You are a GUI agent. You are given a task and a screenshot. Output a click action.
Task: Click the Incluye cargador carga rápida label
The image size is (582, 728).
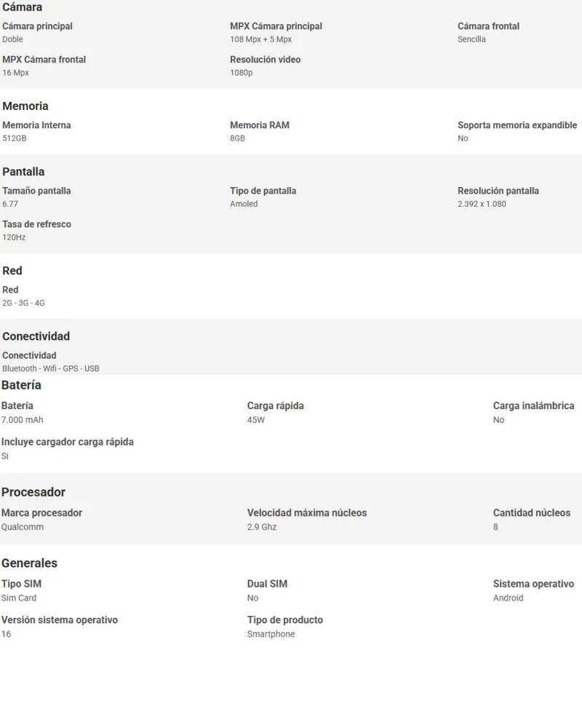[68, 442]
